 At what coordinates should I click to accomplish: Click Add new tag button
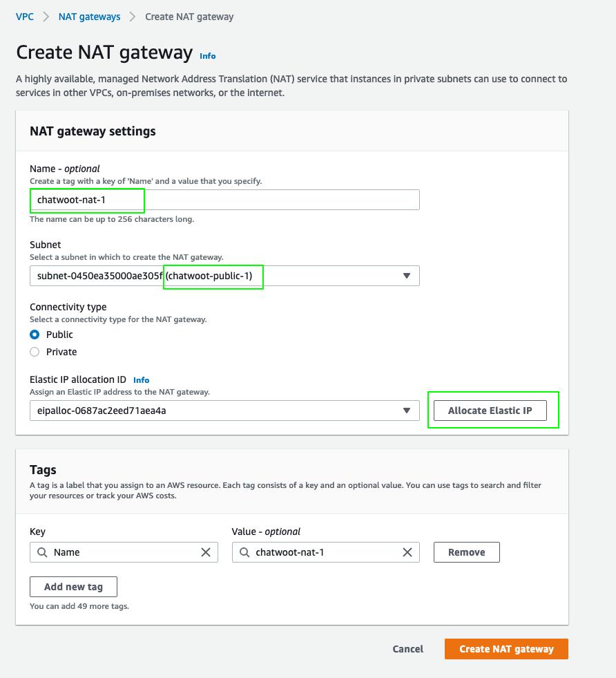pos(73,587)
